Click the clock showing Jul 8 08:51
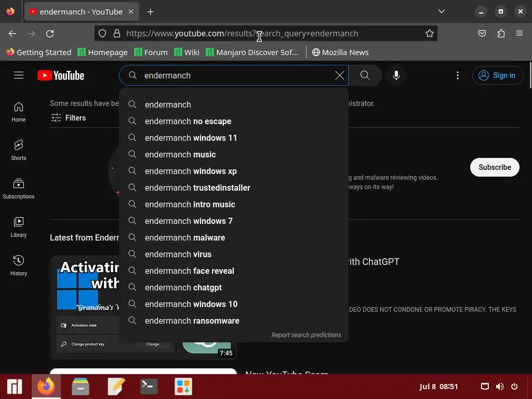This screenshot has width=532, height=399. pyautogui.click(x=438, y=387)
